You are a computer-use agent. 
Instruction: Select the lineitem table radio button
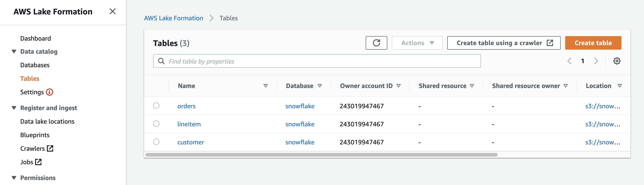156,124
